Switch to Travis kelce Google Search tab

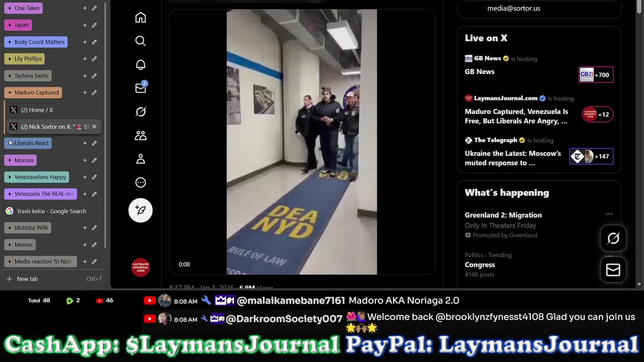pyautogui.click(x=53, y=211)
